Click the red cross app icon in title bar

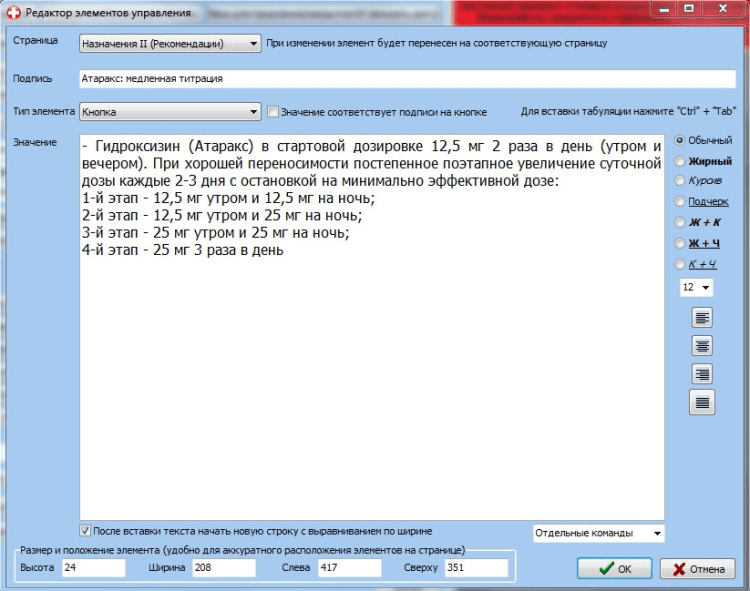click(x=13, y=12)
